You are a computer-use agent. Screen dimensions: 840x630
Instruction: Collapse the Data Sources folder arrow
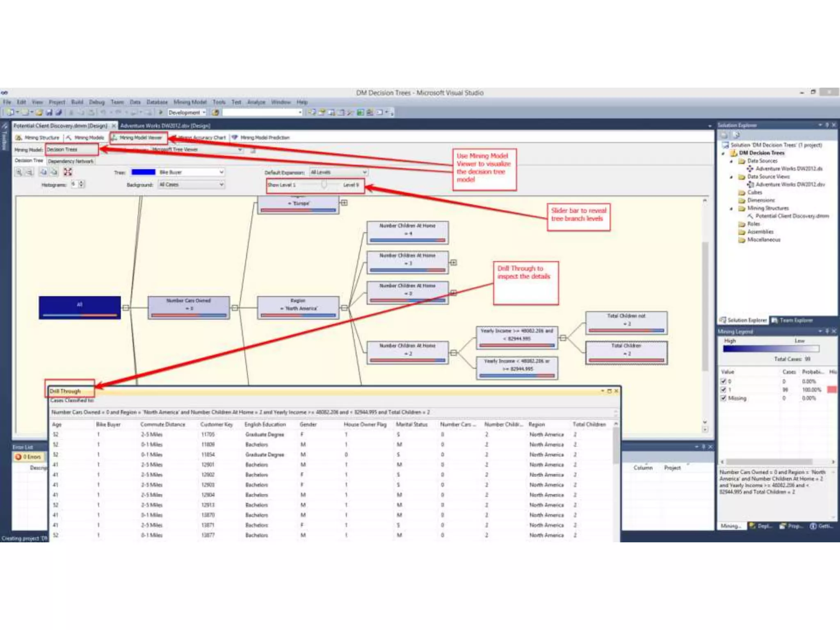point(731,161)
